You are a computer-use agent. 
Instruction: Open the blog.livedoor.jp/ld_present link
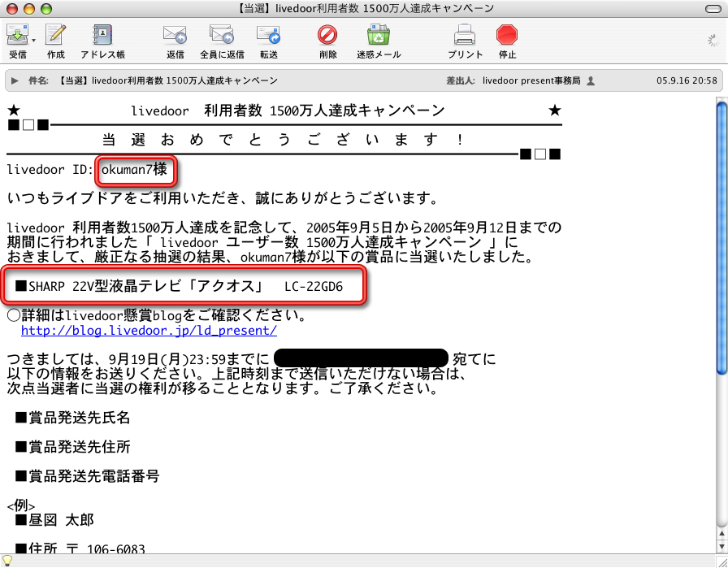point(149,331)
